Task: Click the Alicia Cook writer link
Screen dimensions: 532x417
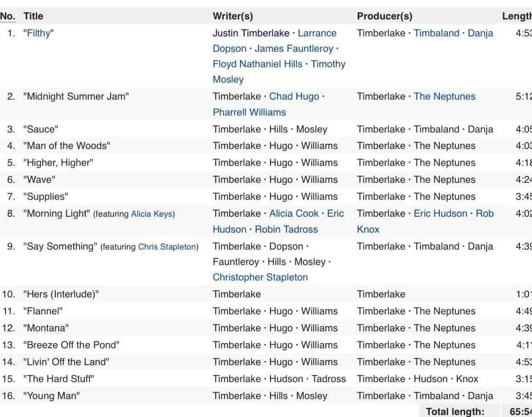Action: pos(294,214)
